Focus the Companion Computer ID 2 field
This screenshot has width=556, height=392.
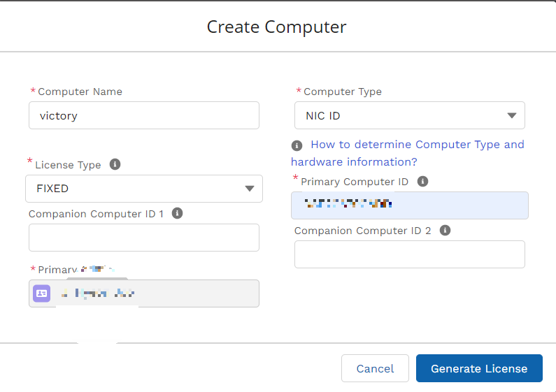(x=410, y=254)
